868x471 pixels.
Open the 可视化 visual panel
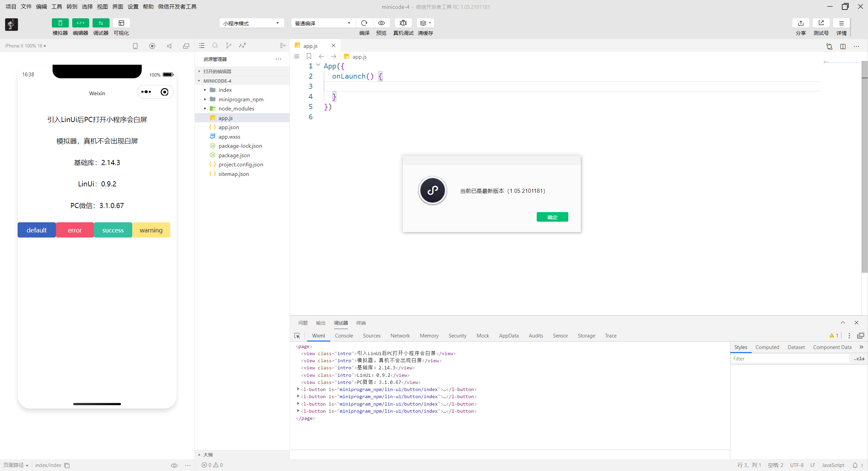121,23
